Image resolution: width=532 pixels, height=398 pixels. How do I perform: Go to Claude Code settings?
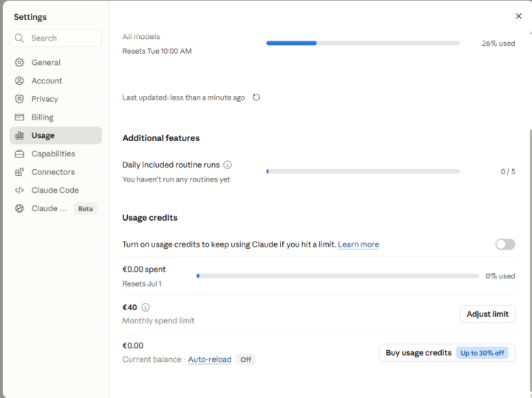tap(55, 191)
